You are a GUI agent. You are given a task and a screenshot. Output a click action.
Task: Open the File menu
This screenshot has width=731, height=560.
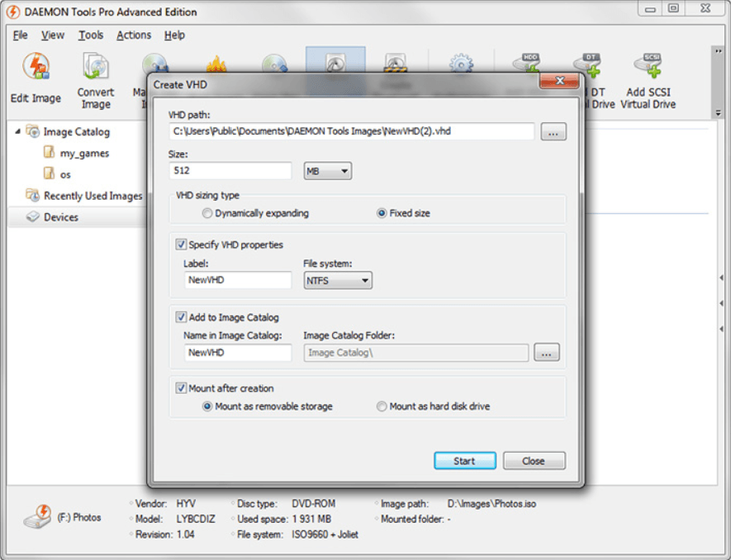pyautogui.click(x=20, y=35)
